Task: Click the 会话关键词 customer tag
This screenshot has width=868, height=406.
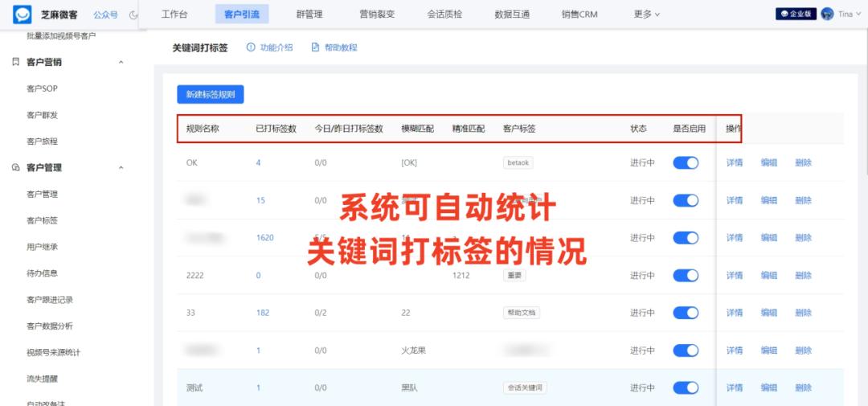Action: (525, 388)
